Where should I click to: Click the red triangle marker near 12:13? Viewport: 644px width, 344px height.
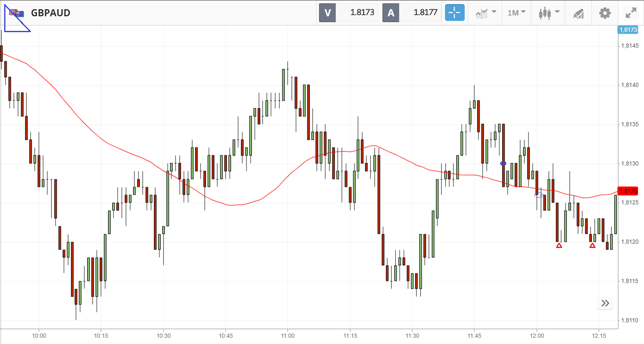pos(592,245)
